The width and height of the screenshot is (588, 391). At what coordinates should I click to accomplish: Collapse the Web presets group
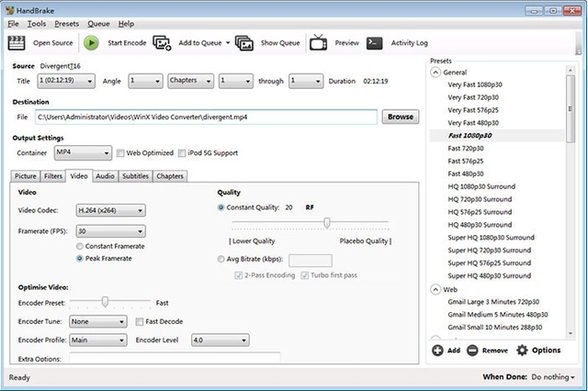435,289
